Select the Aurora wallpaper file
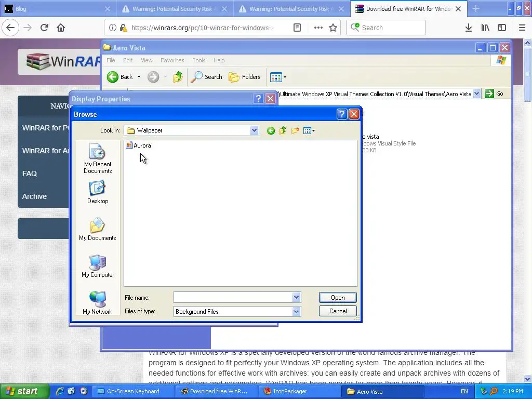The height and width of the screenshot is (399, 532). pyautogui.click(x=138, y=145)
